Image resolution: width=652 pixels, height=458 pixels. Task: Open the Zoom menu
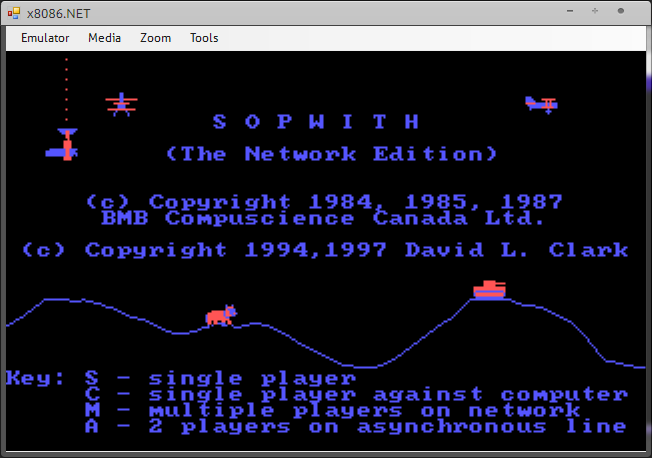(155, 38)
